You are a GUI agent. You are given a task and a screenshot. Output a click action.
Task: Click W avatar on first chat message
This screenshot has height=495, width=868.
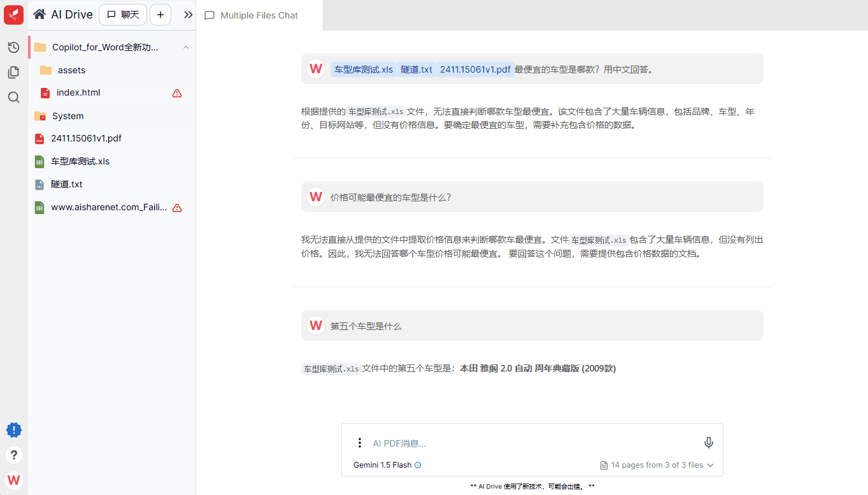(315, 69)
